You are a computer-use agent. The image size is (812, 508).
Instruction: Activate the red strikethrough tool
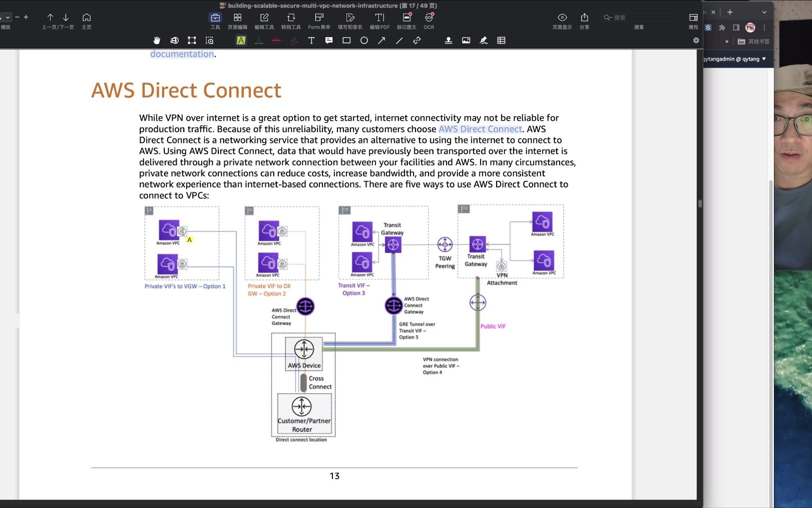[276, 41]
